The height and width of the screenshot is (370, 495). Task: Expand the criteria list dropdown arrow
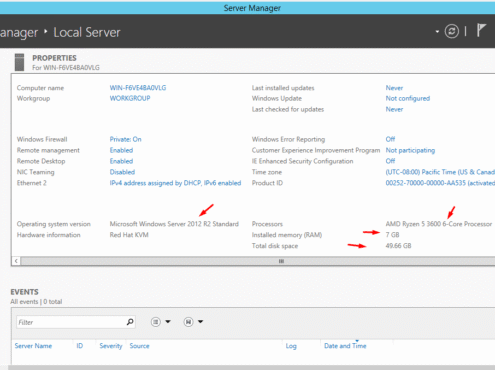pyautogui.click(x=168, y=322)
